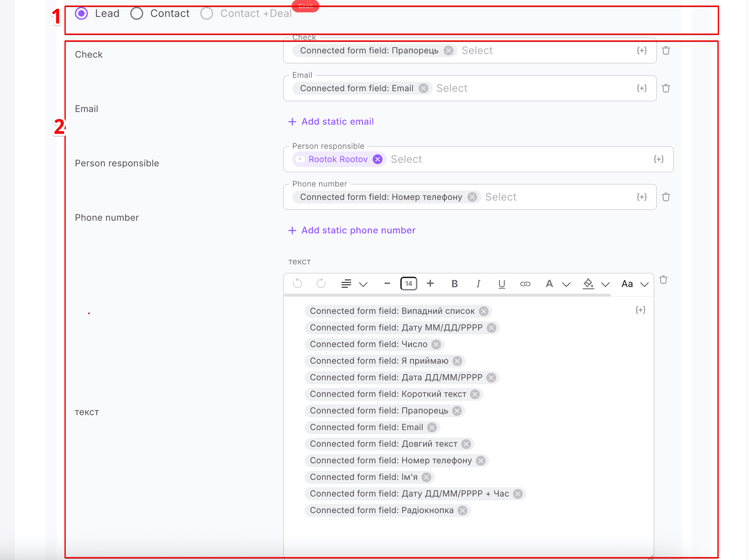
Task: Insert variable in the текст editor
Action: (641, 310)
